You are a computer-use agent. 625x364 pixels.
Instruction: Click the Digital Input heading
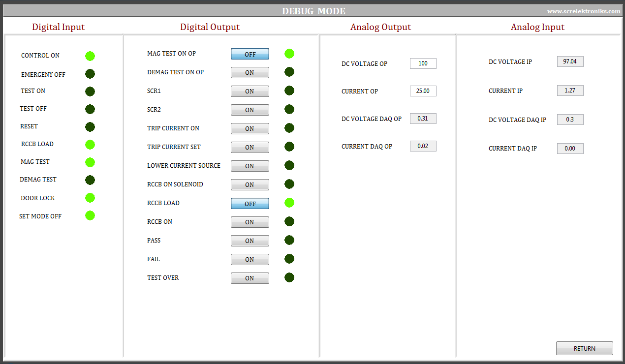(x=59, y=27)
